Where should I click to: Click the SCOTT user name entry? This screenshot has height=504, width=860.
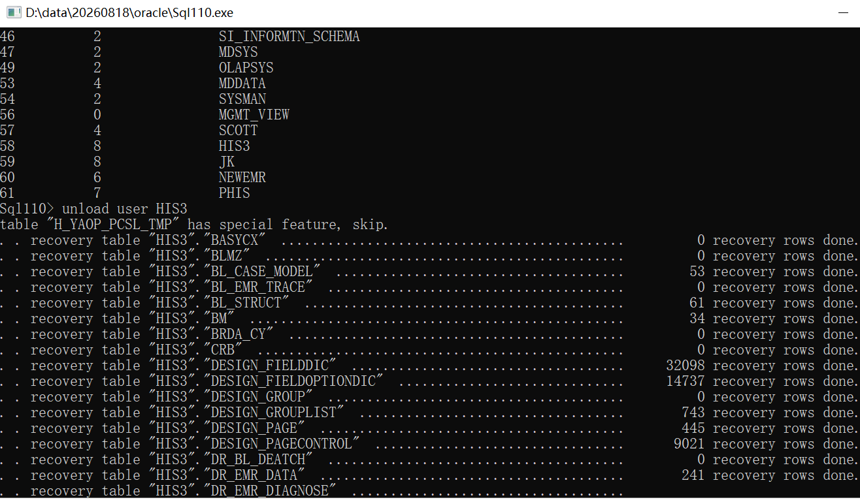click(239, 131)
